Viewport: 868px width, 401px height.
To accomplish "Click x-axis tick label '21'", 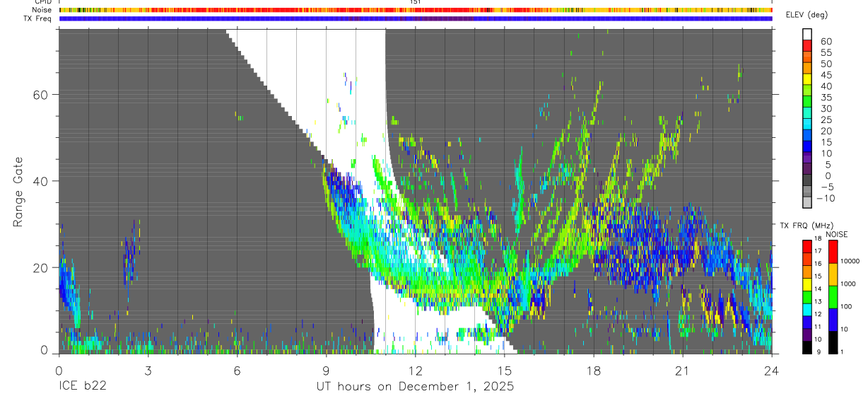I will (682, 370).
